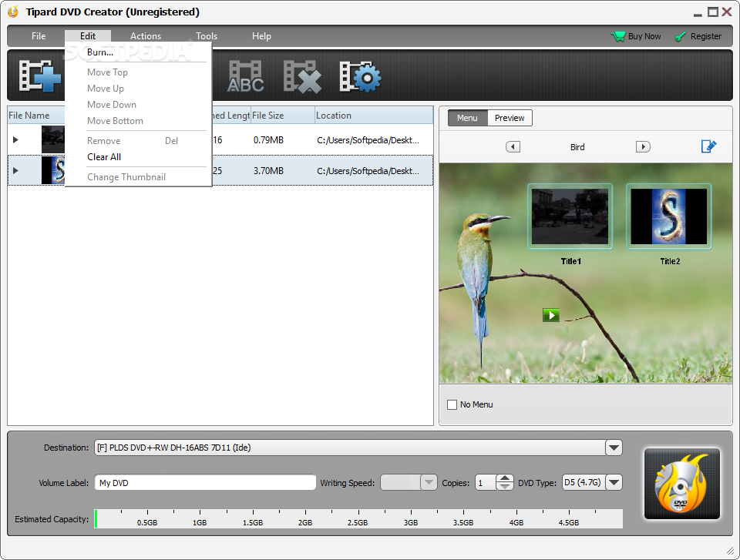Screen dimensions: 740x560
Task: Click the ABC subtitle edit toolbar icon
Action: coord(245,75)
